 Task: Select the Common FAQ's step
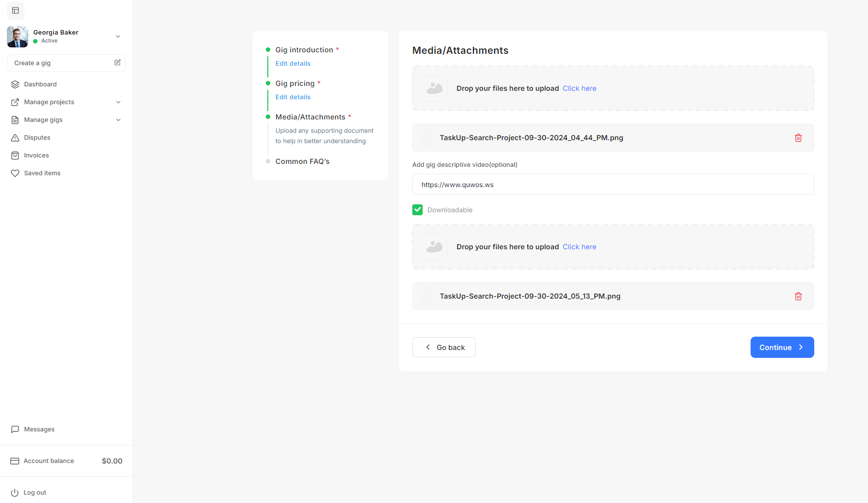302,161
